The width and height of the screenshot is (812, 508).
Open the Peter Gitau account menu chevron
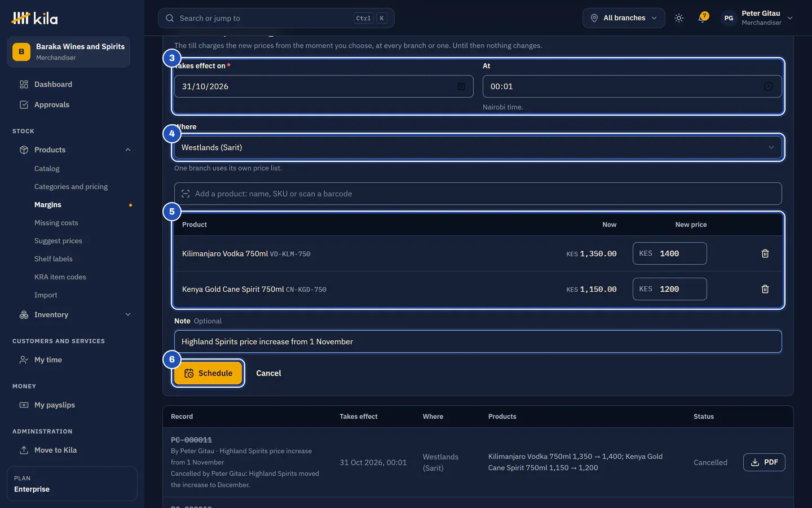pyautogui.click(x=790, y=18)
